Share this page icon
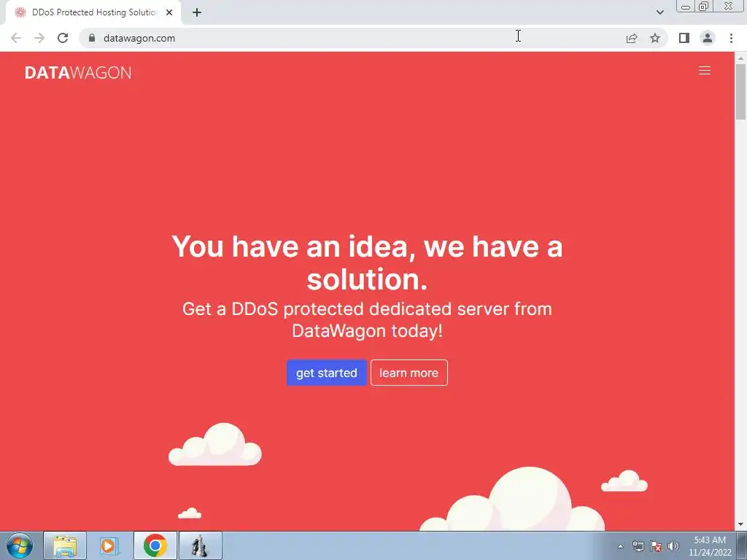The height and width of the screenshot is (560, 747). pyautogui.click(x=632, y=38)
